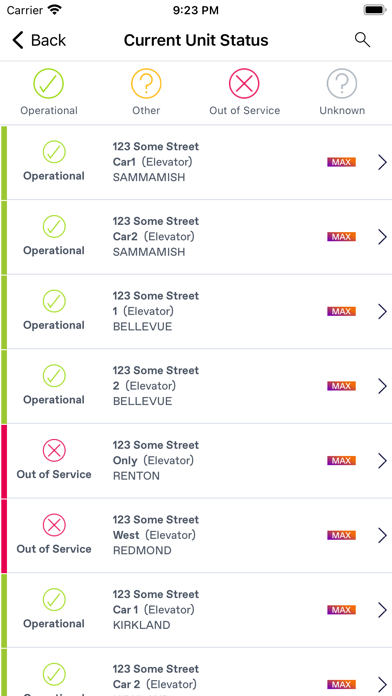Screen dimensions: 392x696
Task: Filter by Other status icon
Action: [x=146, y=83]
